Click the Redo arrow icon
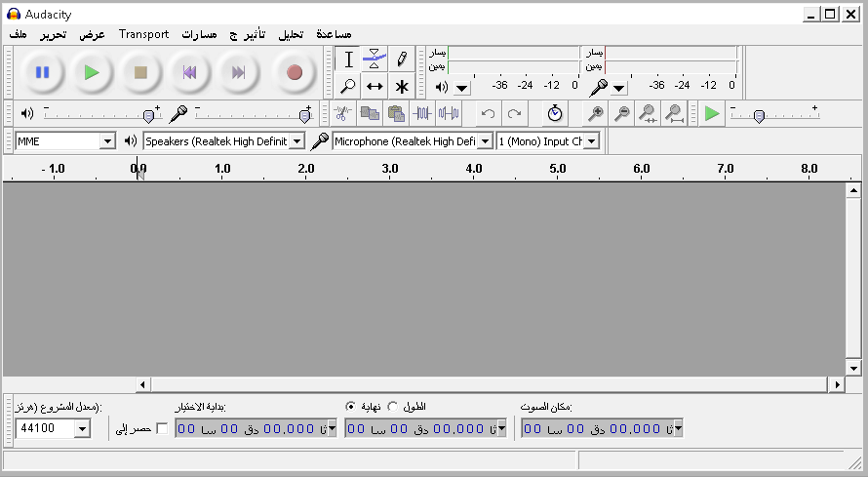Image resolution: width=868 pixels, height=477 pixels. [514, 114]
